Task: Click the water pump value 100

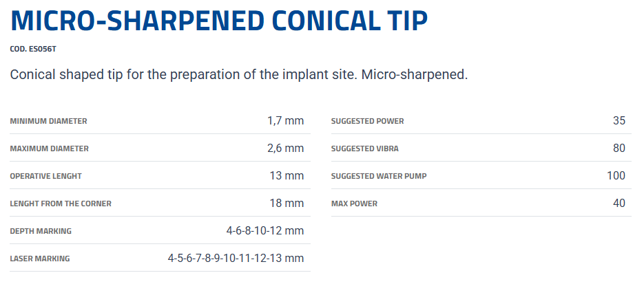Action: 616,176
